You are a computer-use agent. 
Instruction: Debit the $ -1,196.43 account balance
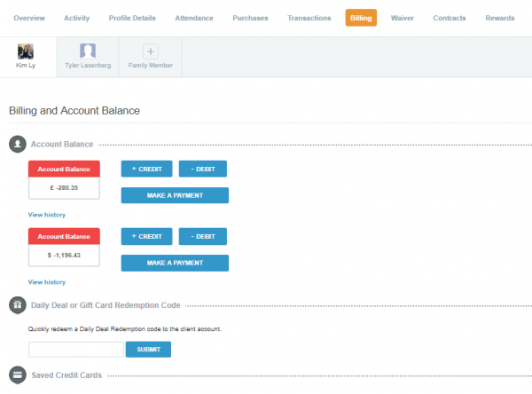click(203, 236)
